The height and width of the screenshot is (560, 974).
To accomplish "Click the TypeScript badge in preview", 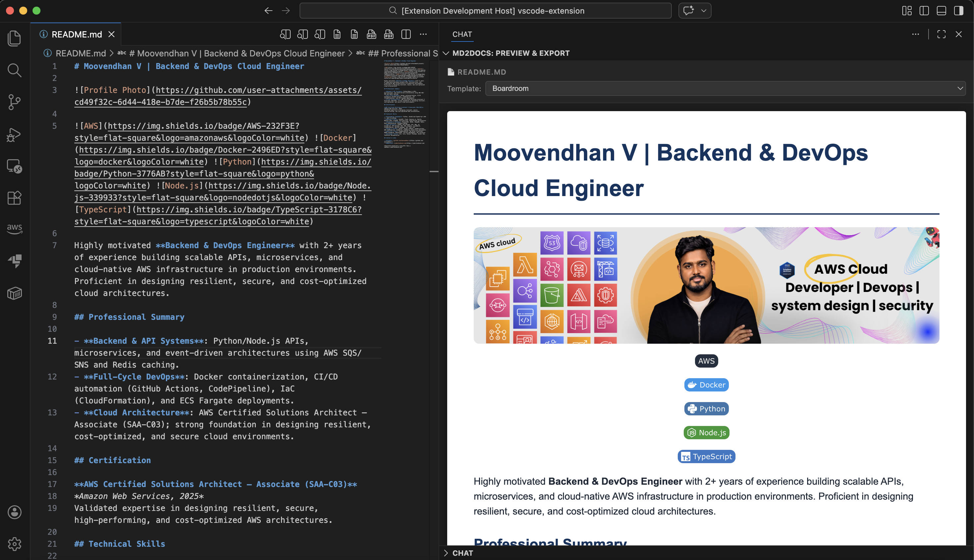I will [x=706, y=456].
